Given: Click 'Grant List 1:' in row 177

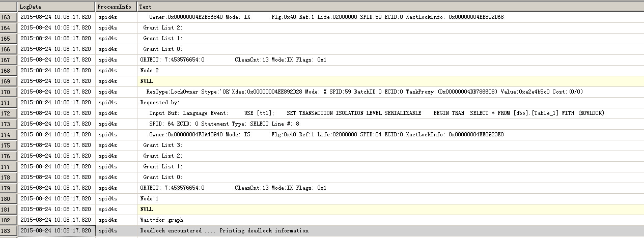Looking at the screenshot, I should (390, 166).
